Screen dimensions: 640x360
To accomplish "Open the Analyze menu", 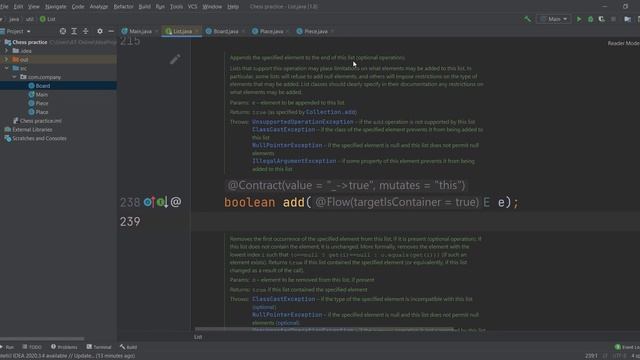I will point(99,7).
